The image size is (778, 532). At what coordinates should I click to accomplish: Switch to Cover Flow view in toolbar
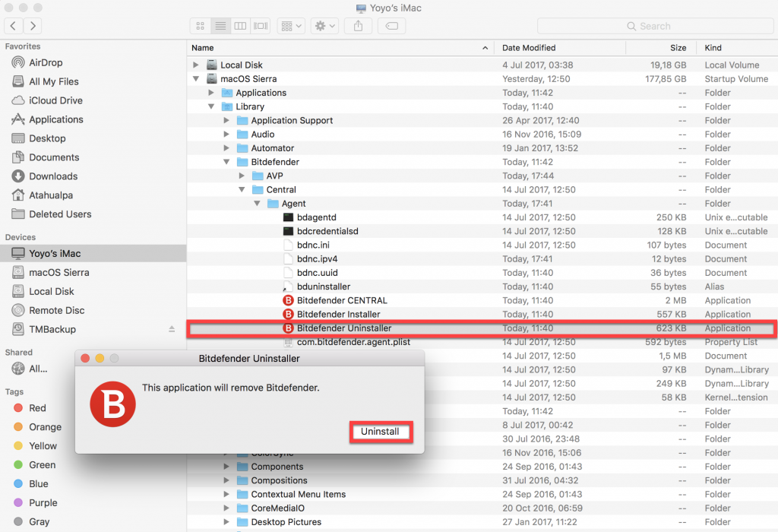pyautogui.click(x=261, y=26)
